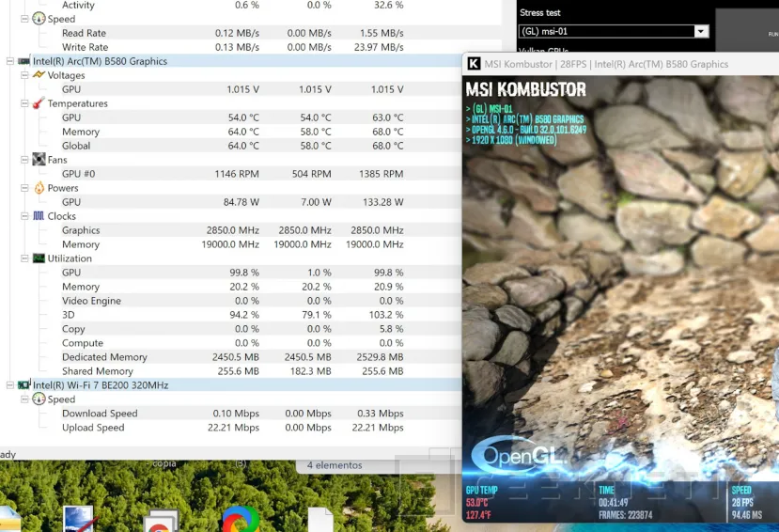Screen dimensions: 779x532
Task: Click the 84.78 W GPU power value
Action: pos(241,202)
